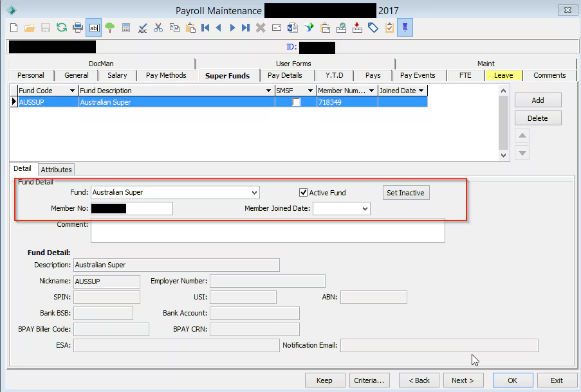Click the fund list scrollbar down arrow
This screenshot has height=392, width=581.
[x=503, y=156]
